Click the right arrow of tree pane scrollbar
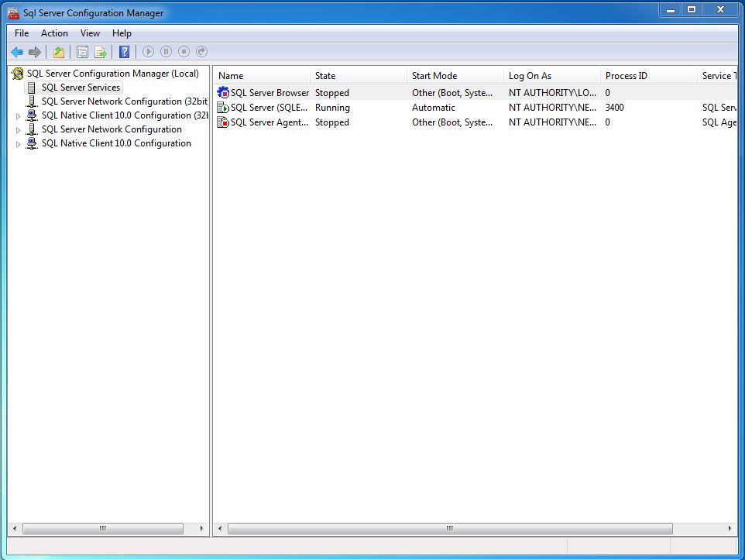 pos(202,528)
